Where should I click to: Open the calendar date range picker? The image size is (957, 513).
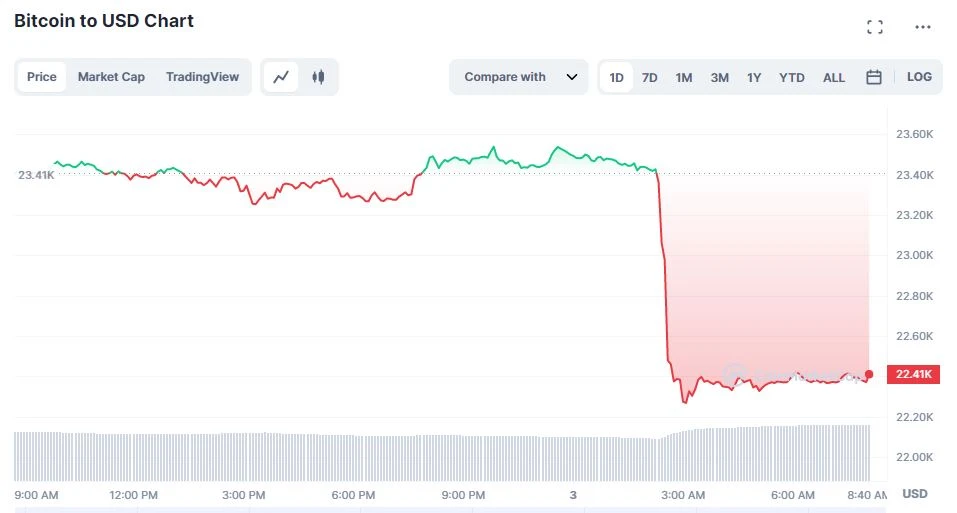[x=874, y=77]
